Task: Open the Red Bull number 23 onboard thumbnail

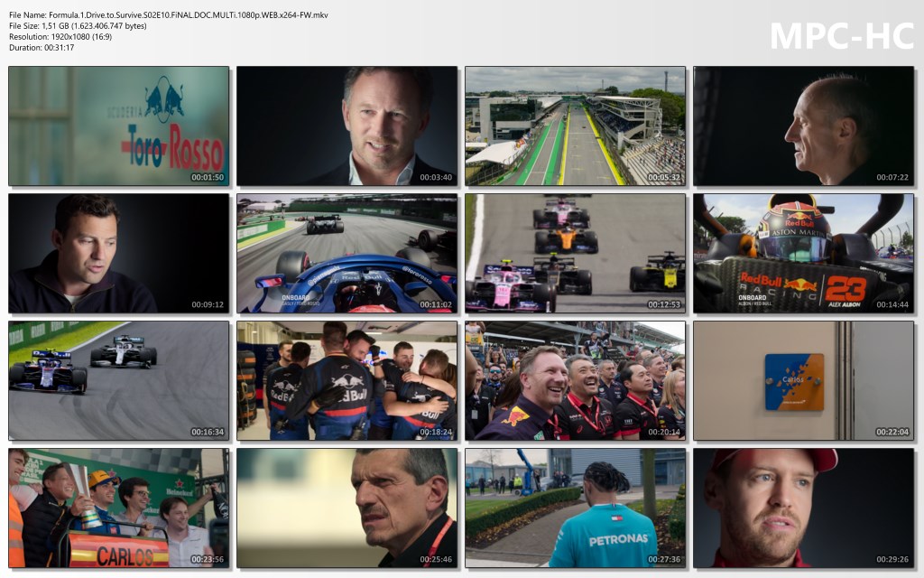Action: tap(803, 253)
